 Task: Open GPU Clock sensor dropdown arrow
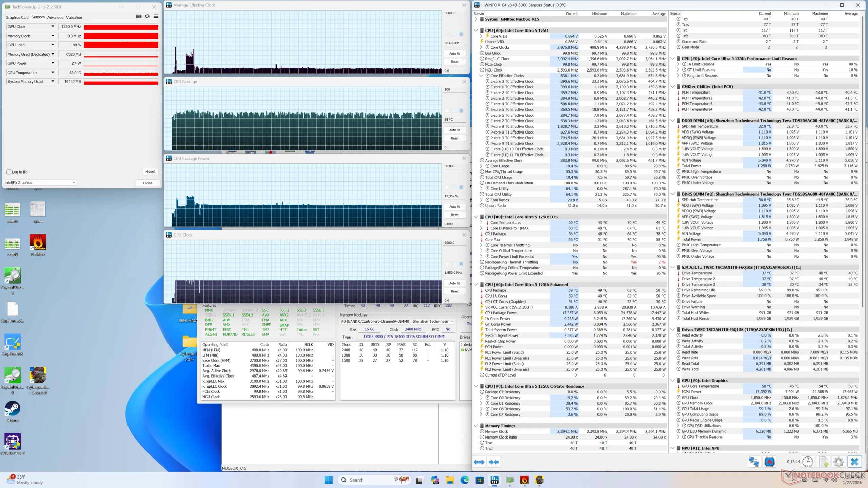53,26
